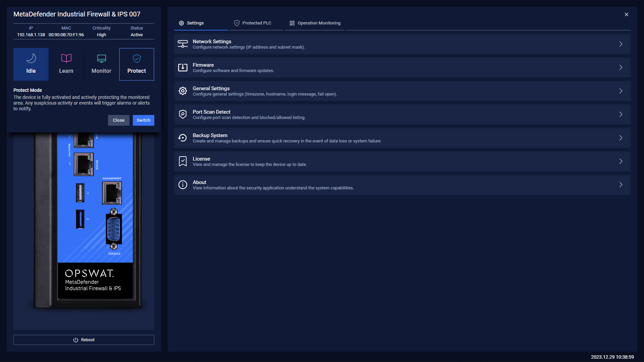
Task: Click the Port Scan Detect shield icon
Action: tap(183, 114)
